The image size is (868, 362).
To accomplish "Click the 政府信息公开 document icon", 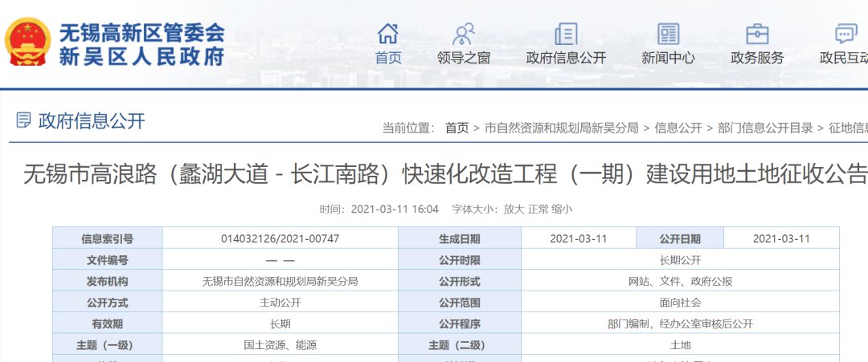I will tap(566, 34).
